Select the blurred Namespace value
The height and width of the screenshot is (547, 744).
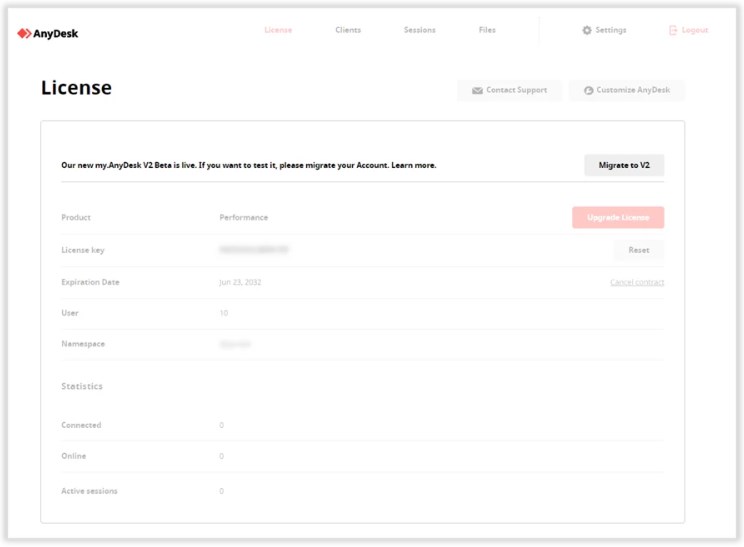[235, 344]
